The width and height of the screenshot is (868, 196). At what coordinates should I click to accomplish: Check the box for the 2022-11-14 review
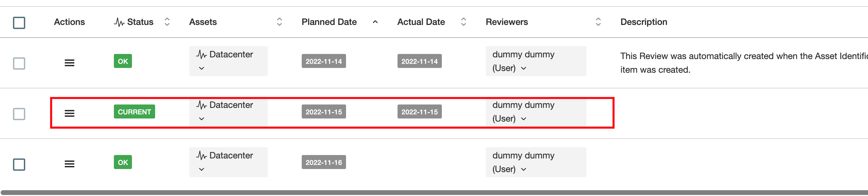[x=19, y=63]
